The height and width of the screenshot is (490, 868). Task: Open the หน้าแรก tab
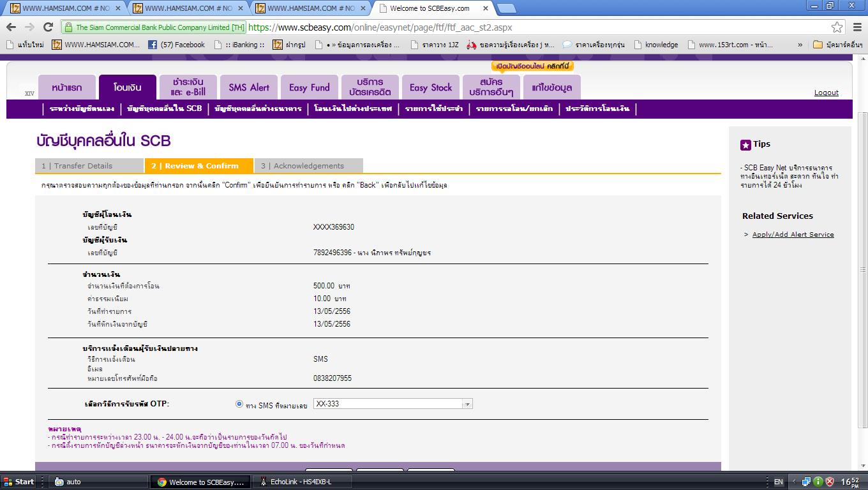pyautogui.click(x=67, y=87)
